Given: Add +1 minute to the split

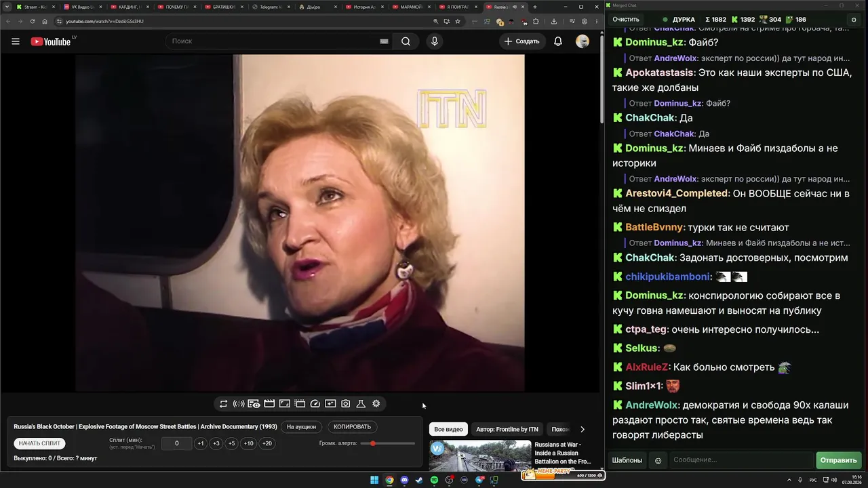Looking at the screenshot, I should (x=201, y=443).
